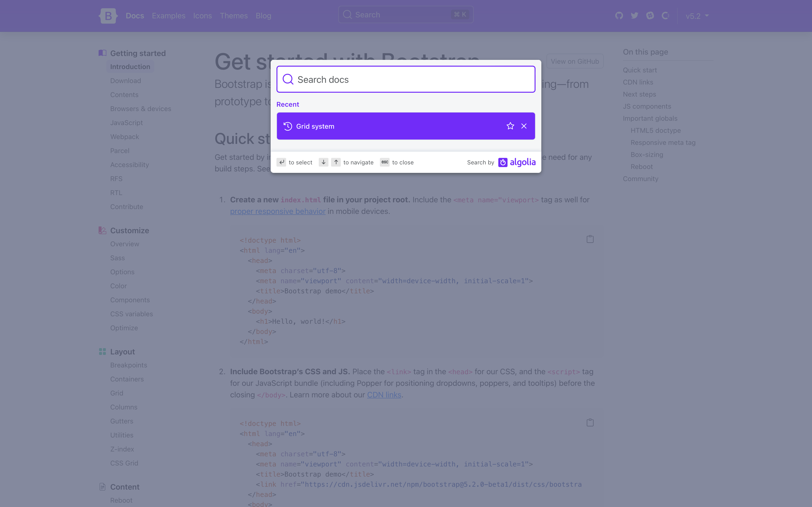
Task: Follow the CDN links hyperlink in text
Action: coord(384,395)
